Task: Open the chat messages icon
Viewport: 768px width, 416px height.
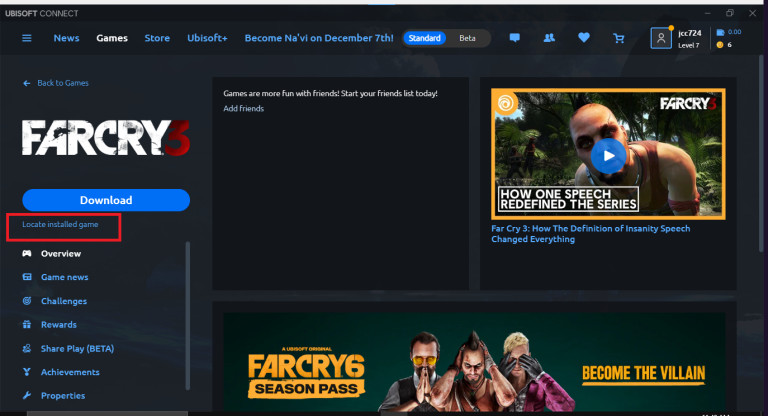Action: (515, 38)
